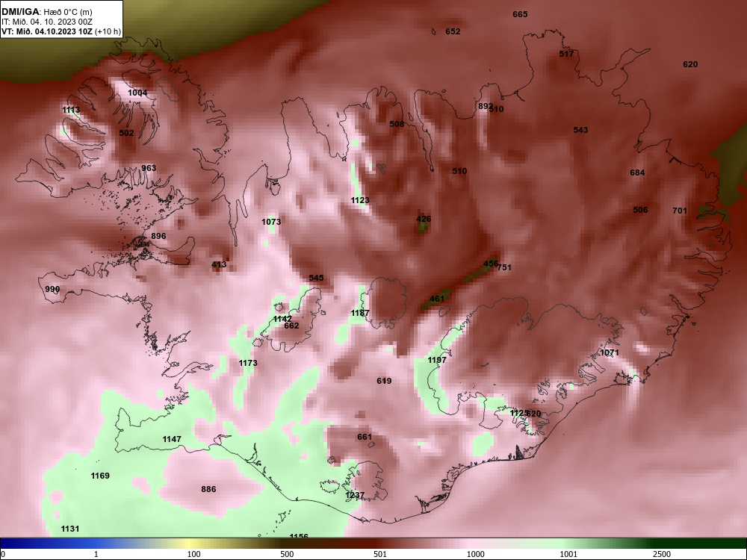The image size is (747, 560).
Task: Select the 896 value near the islands
Action: (x=158, y=236)
